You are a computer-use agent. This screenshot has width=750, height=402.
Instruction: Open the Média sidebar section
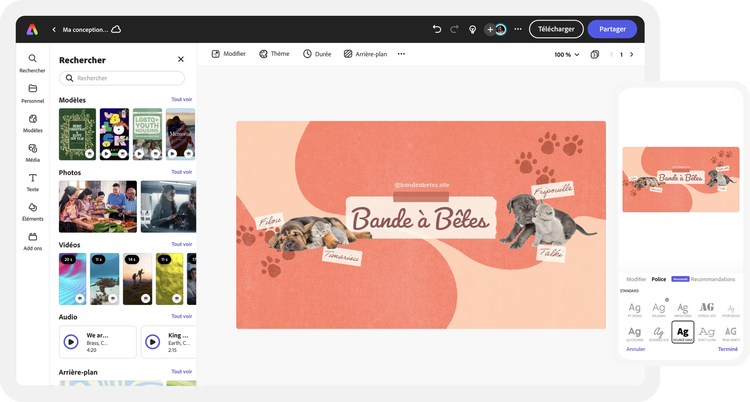point(33,153)
